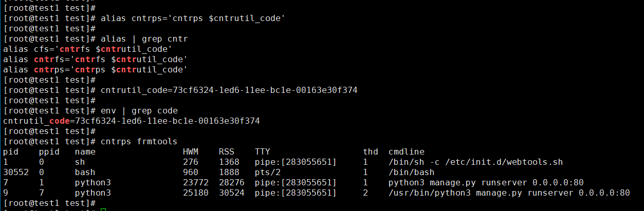Click the 'cntrps frmtools' command text
The width and height of the screenshot is (644, 211).
[x=139, y=141]
